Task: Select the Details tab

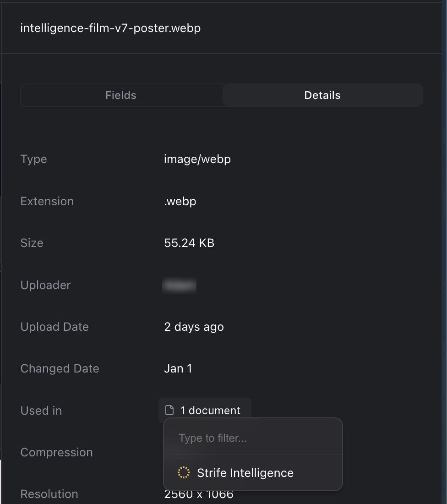Action: point(322,95)
